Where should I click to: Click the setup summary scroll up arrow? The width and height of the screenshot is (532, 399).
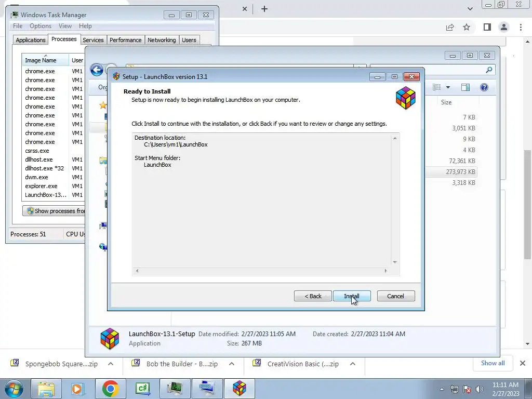[395, 138]
